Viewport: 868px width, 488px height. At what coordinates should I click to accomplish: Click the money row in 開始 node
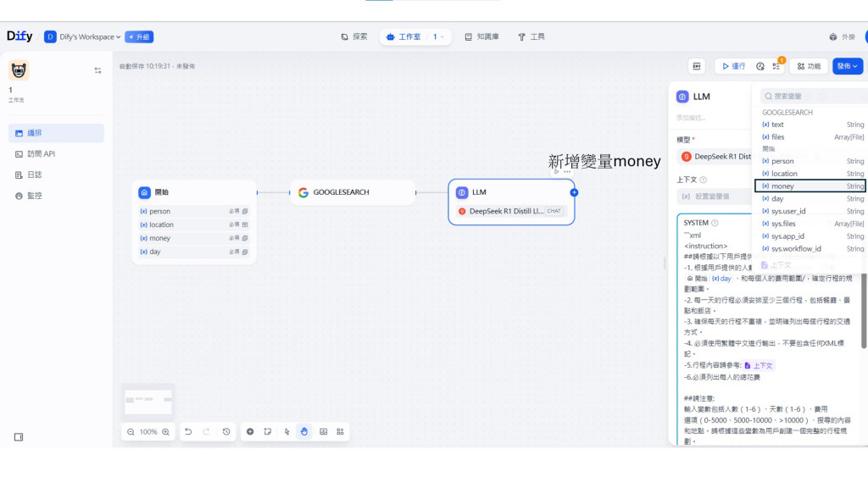pos(194,238)
